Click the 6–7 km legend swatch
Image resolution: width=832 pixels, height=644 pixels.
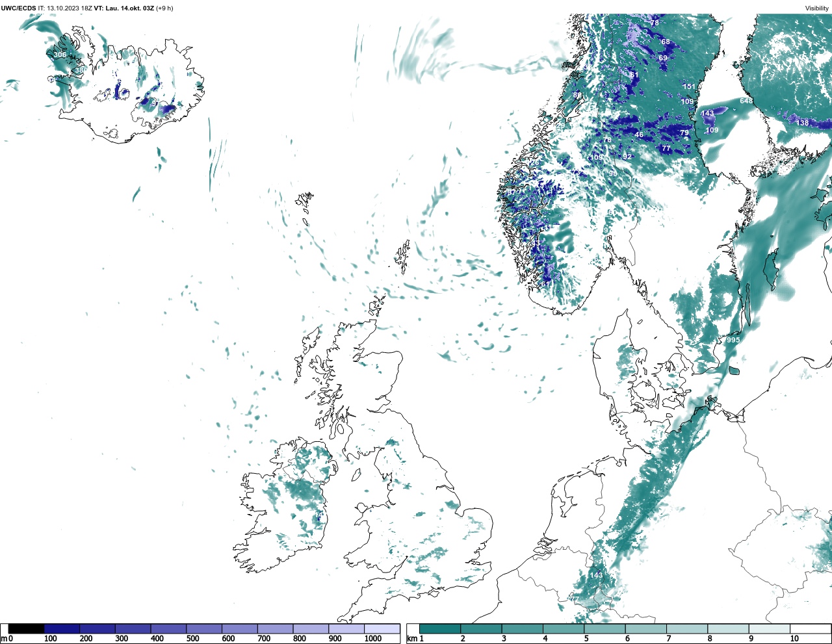[x=645, y=628]
